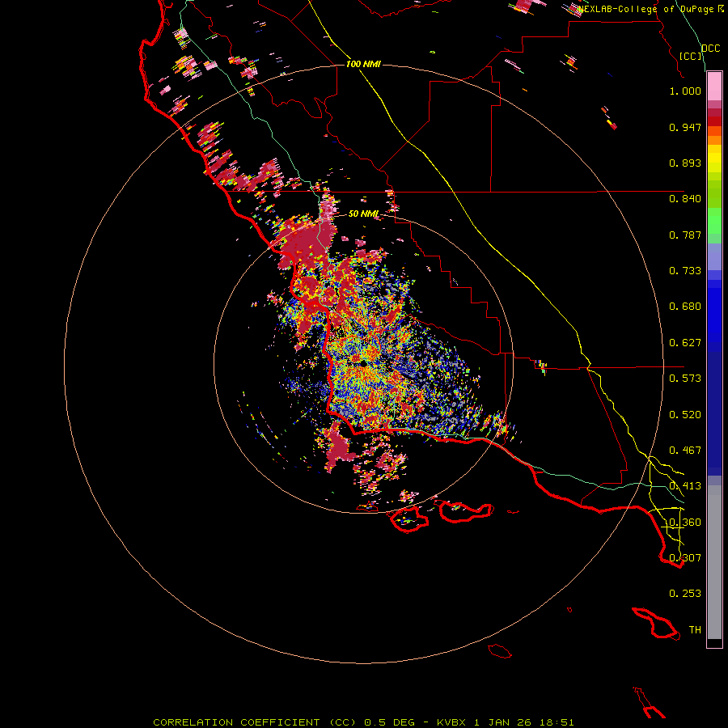Select the 0.627 scale value
This screenshot has height=728, width=728.
[x=685, y=343]
